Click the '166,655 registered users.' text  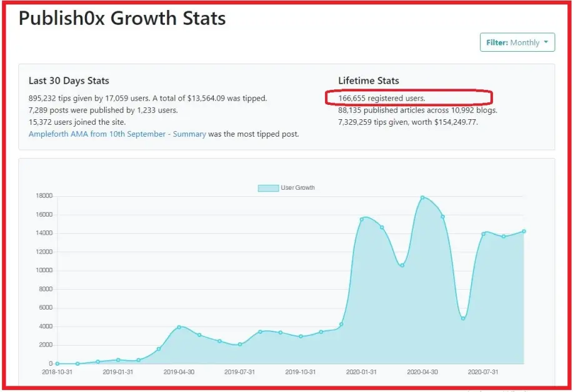coord(382,98)
